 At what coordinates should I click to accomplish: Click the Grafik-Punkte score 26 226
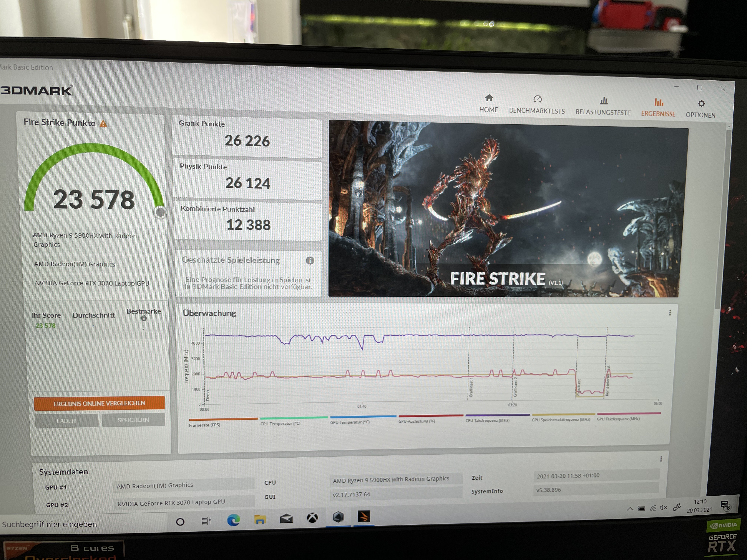tap(247, 141)
